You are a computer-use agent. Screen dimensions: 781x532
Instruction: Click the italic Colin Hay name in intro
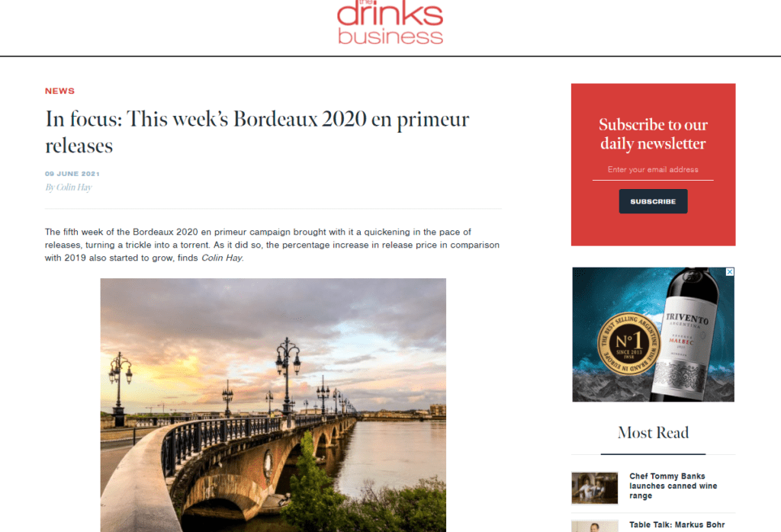coord(222,258)
